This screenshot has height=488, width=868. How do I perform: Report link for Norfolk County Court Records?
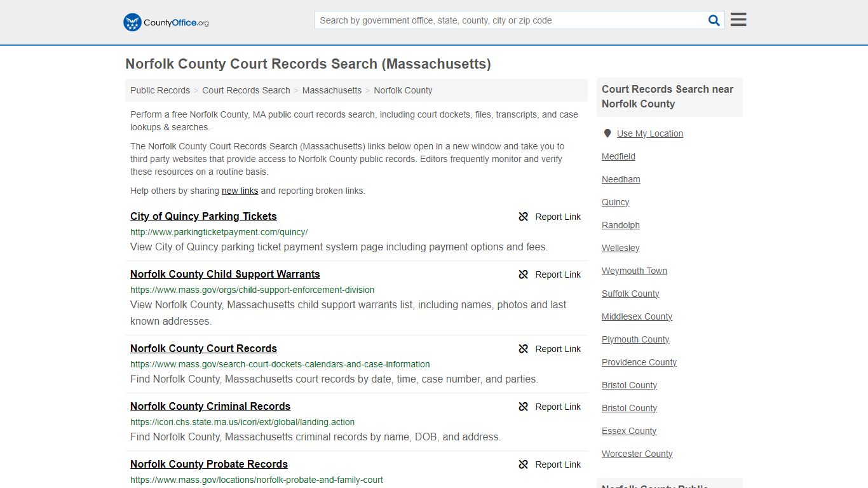550,349
